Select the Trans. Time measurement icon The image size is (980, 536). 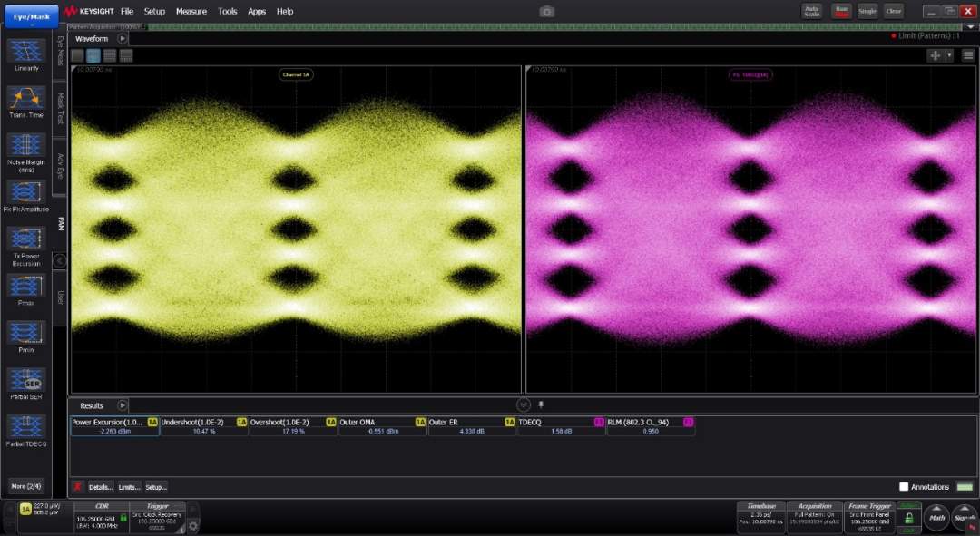(x=26, y=98)
